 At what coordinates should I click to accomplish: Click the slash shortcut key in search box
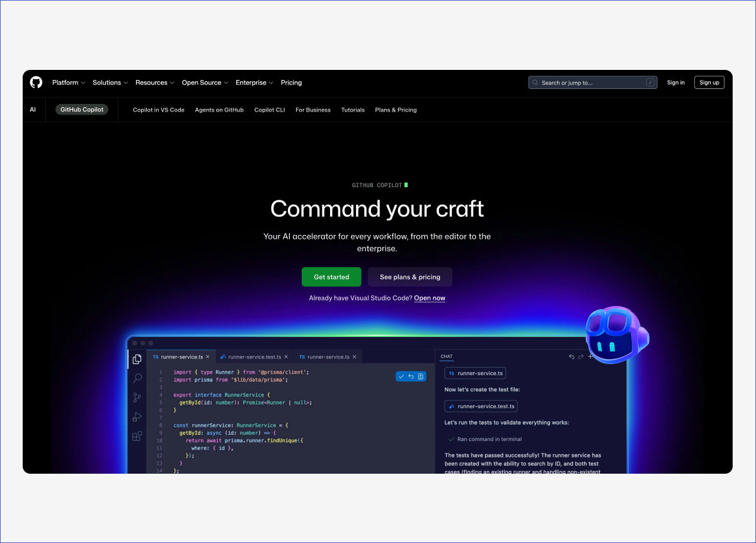pyautogui.click(x=650, y=83)
